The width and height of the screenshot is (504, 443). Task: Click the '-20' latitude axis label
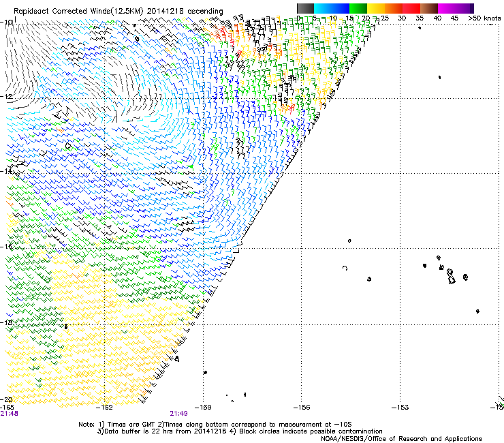(x=6, y=400)
